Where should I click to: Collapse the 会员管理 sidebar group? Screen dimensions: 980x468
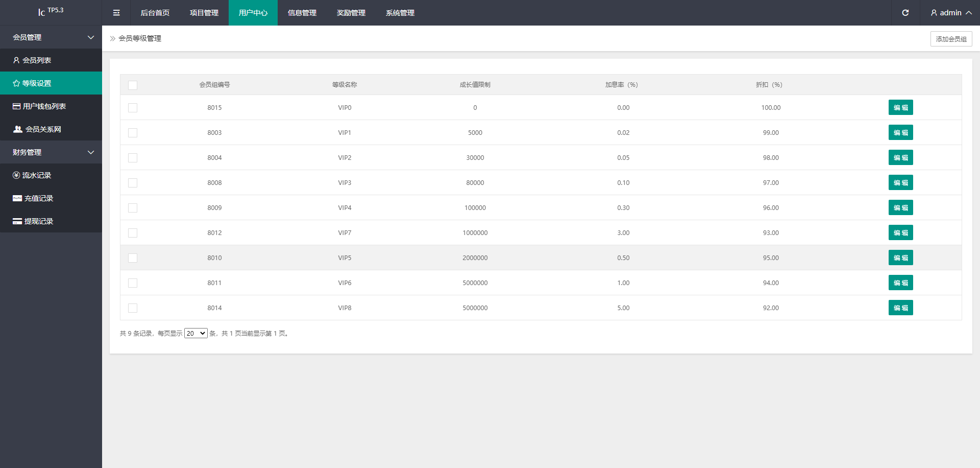click(x=51, y=37)
